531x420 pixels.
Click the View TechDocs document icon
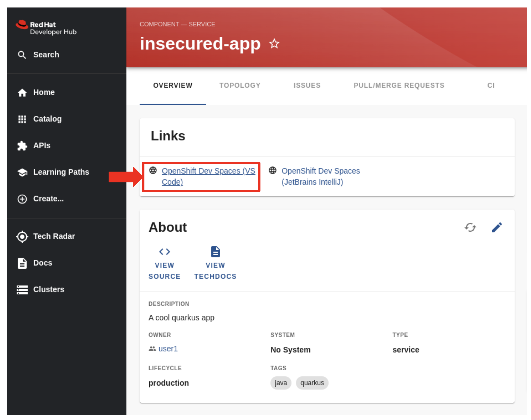pyautogui.click(x=215, y=251)
